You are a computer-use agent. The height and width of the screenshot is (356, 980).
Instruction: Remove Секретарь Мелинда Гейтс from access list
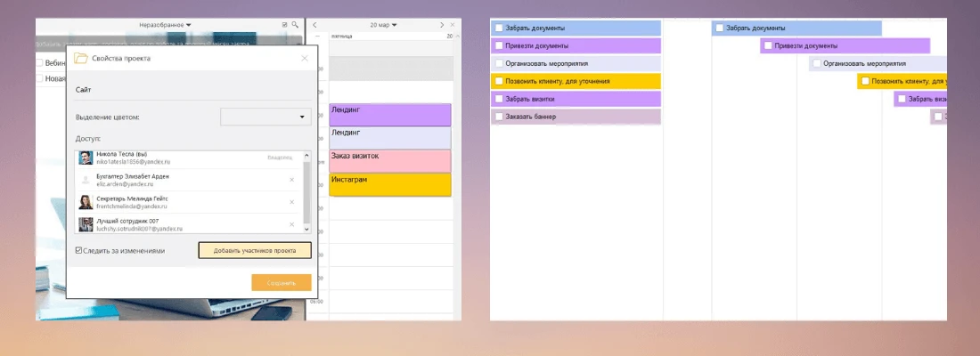[x=292, y=202]
